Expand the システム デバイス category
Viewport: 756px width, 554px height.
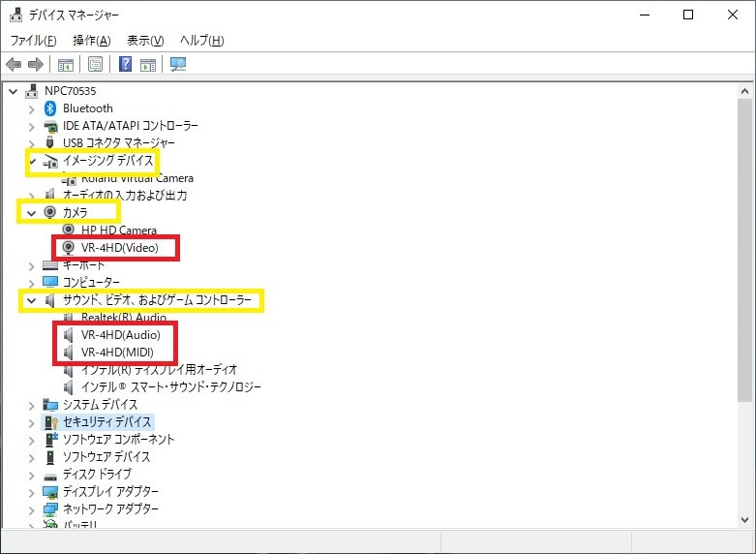pyautogui.click(x=31, y=406)
